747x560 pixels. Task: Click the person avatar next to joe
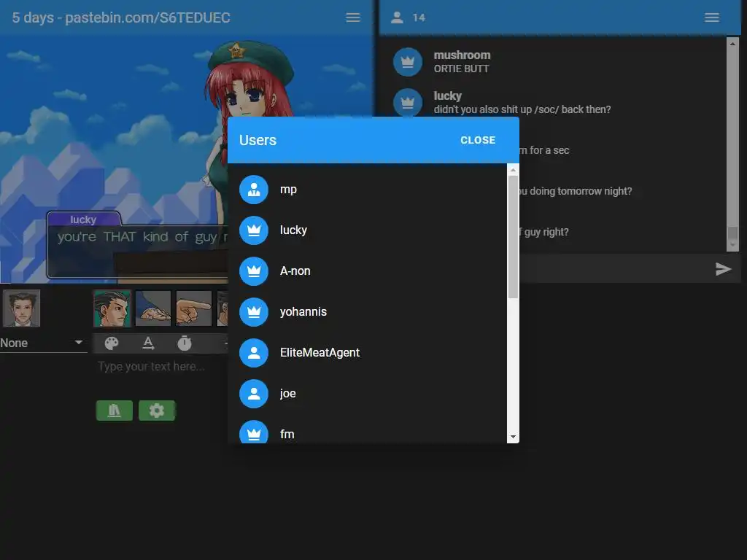[254, 394]
